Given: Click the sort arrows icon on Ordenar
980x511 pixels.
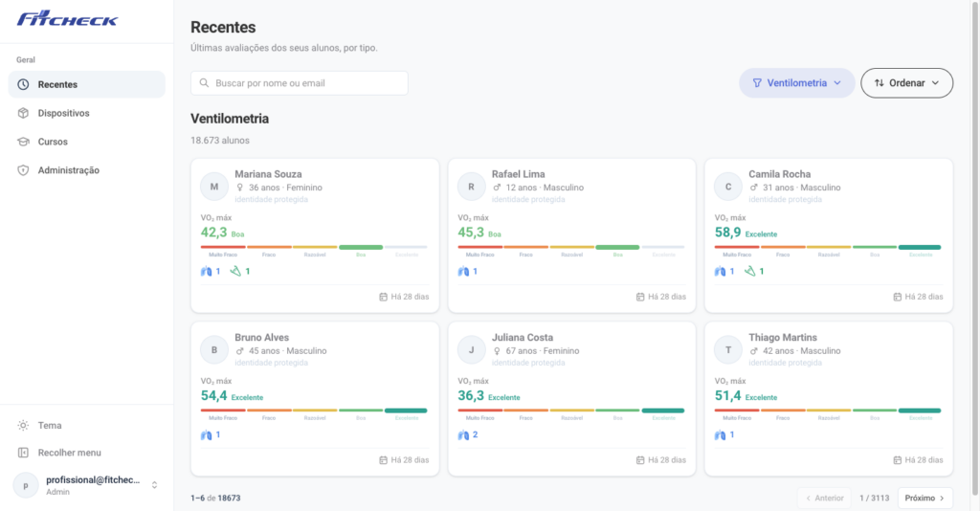Looking at the screenshot, I should [x=879, y=83].
